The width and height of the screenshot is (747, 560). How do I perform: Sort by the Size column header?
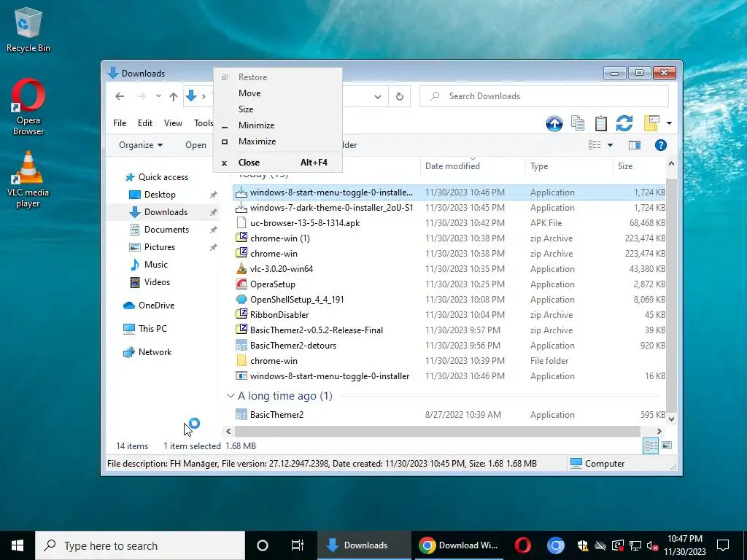tap(639, 166)
